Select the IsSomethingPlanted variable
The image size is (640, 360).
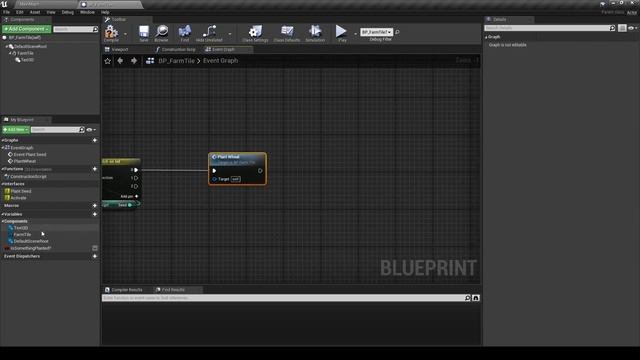(31, 248)
